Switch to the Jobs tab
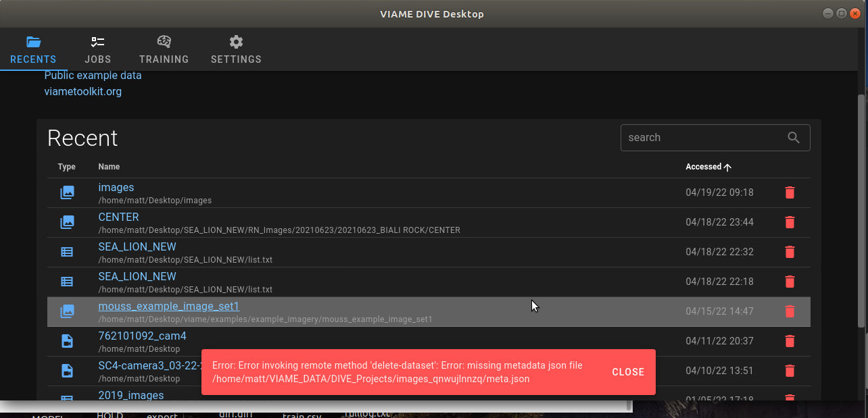The image size is (868, 418). [x=98, y=50]
